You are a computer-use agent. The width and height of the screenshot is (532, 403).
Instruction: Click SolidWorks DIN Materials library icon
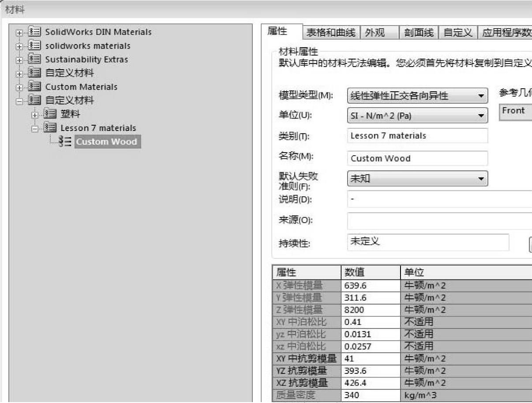coord(35,32)
